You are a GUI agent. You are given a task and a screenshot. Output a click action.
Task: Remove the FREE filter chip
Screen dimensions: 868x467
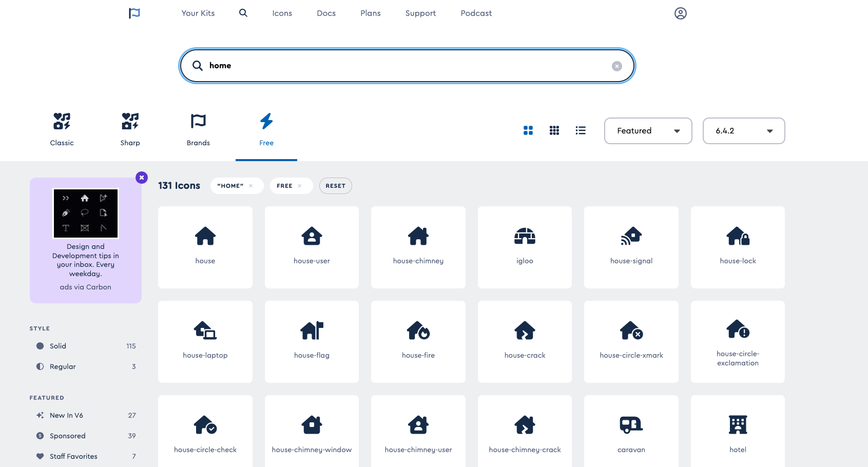(300, 186)
